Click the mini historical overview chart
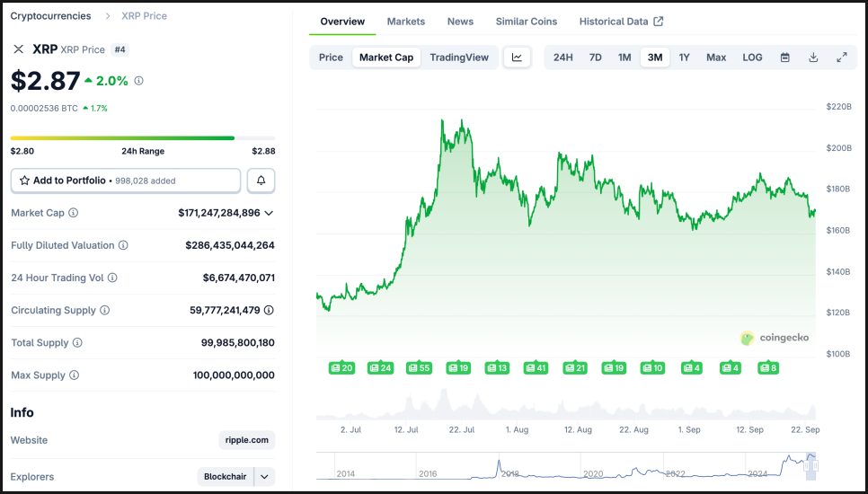Viewport: 868px width, 494px height. (564, 466)
